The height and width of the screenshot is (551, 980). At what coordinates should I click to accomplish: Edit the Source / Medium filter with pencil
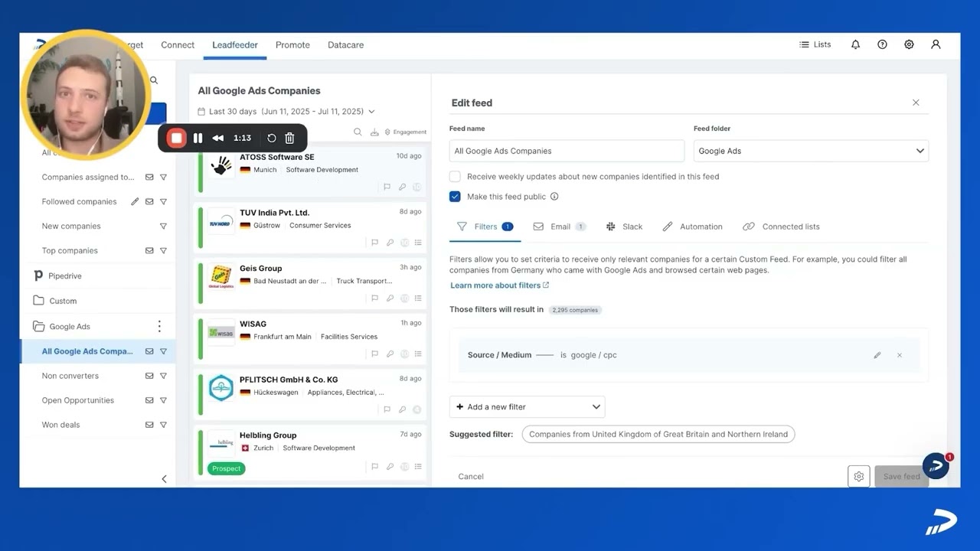tap(877, 355)
